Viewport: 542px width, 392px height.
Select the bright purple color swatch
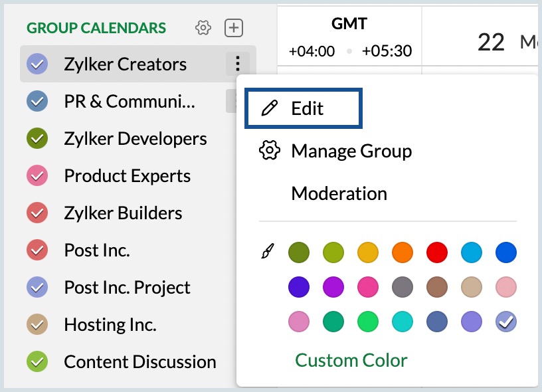(333, 288)
